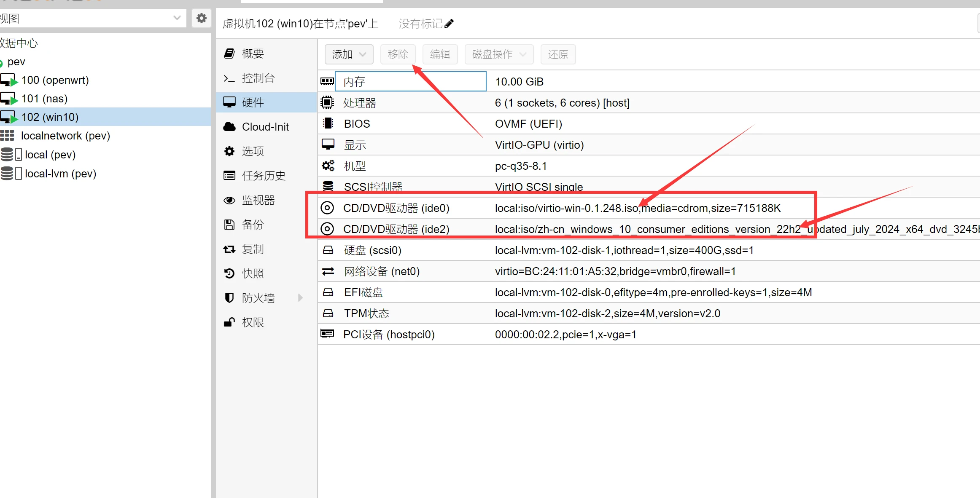Click the book icon beside 概要

click(x=229, y=54)
